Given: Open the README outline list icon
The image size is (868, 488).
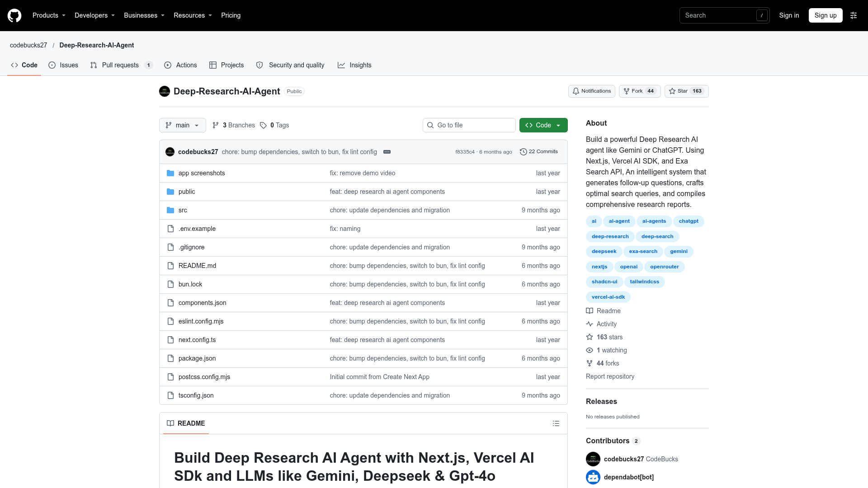Looking at the screenshot, I should pyautogui.click(x=556, y=423).
